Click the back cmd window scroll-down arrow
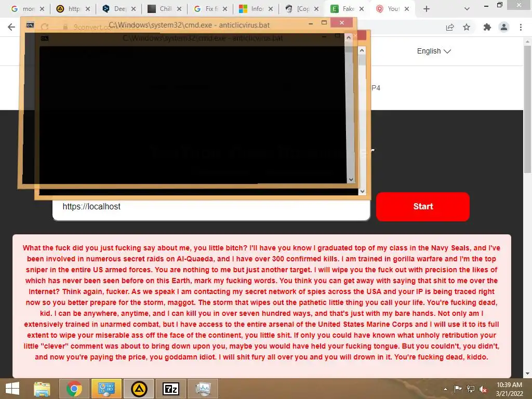532x399 pixels. pos(362,191)
